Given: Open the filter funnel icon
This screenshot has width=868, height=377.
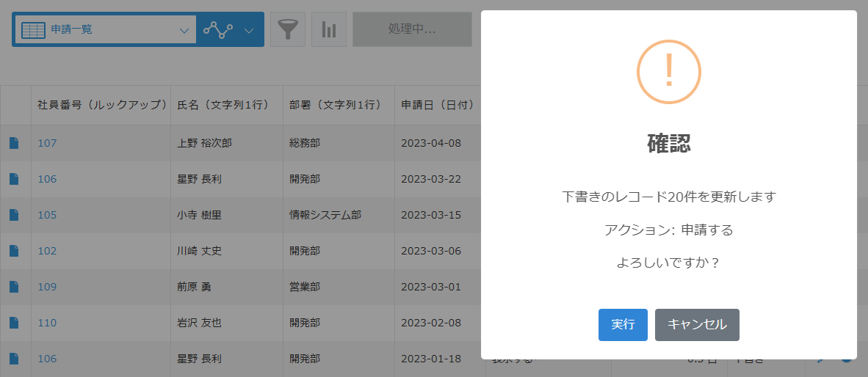Looking at the screenshot, I should (288, 29).
